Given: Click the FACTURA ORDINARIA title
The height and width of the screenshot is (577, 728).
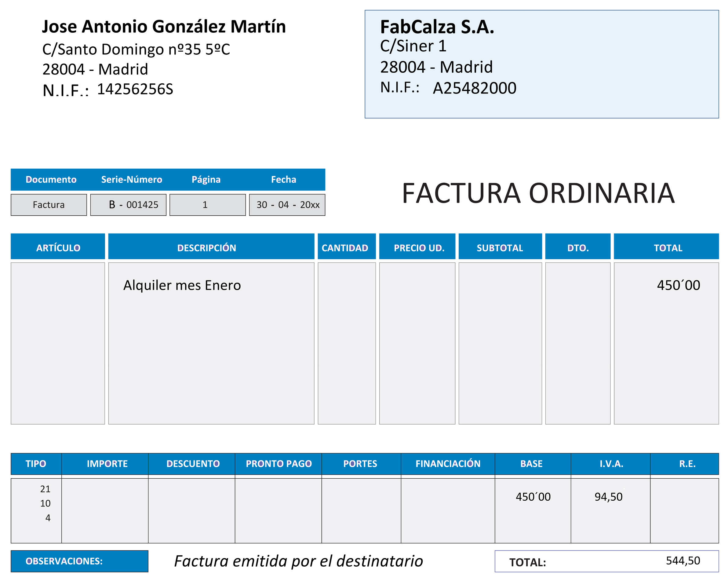Looking at the screenshot, I should (538, 193).
